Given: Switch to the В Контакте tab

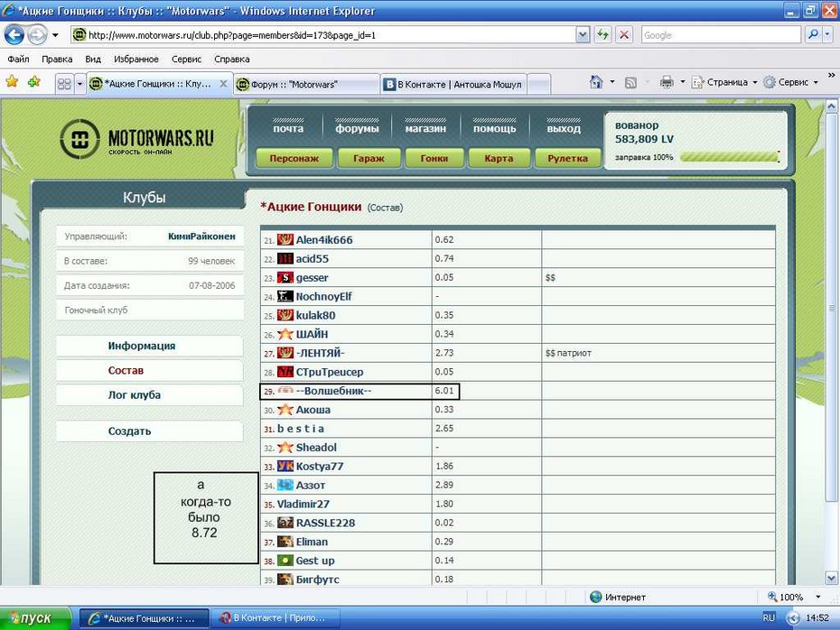Looking at the screenshot, I should [x=453, y=84].
